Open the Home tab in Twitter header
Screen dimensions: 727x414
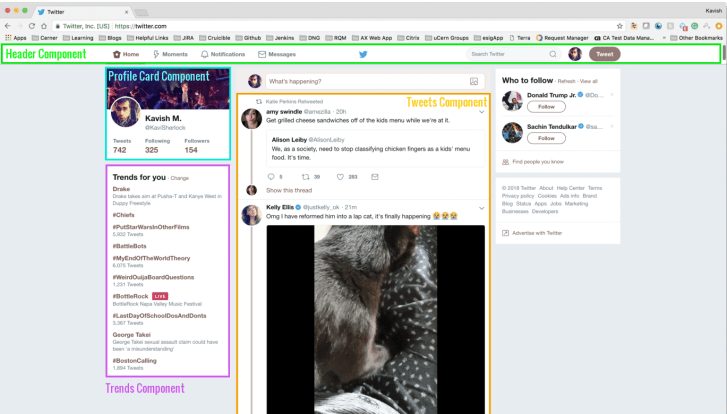point(126,54)
